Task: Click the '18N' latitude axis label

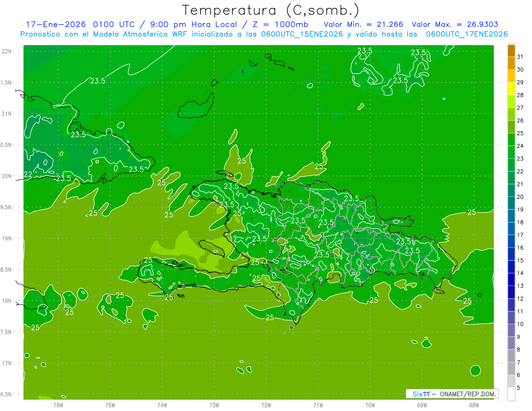Action: click(x=8, y=301)
